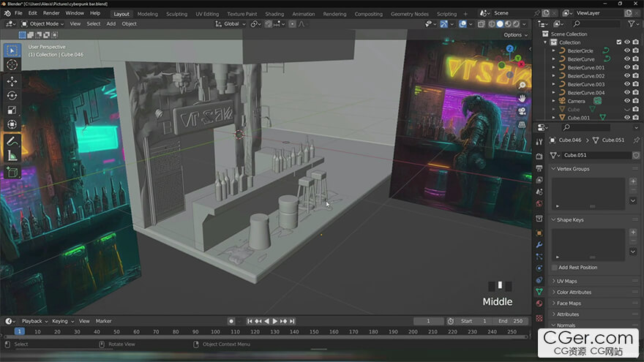Open viewport Options dropdown
The width and height of the screenshot is (644, 362).
(515, 35)
